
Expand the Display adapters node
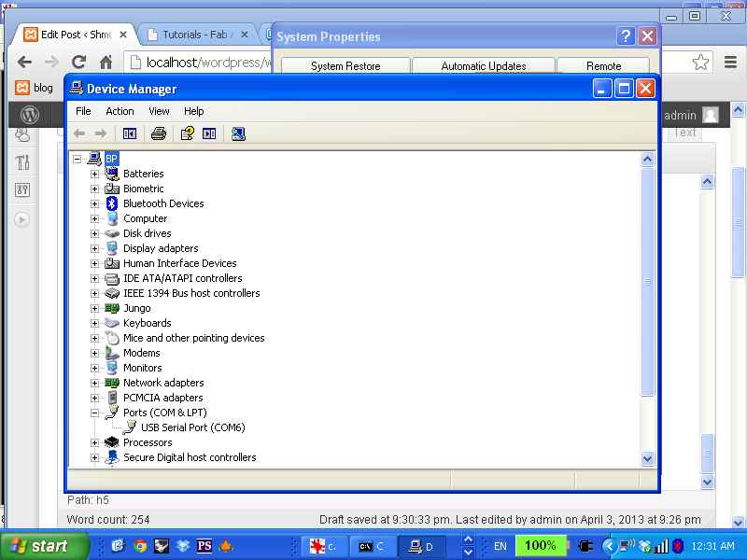(94, 248)
